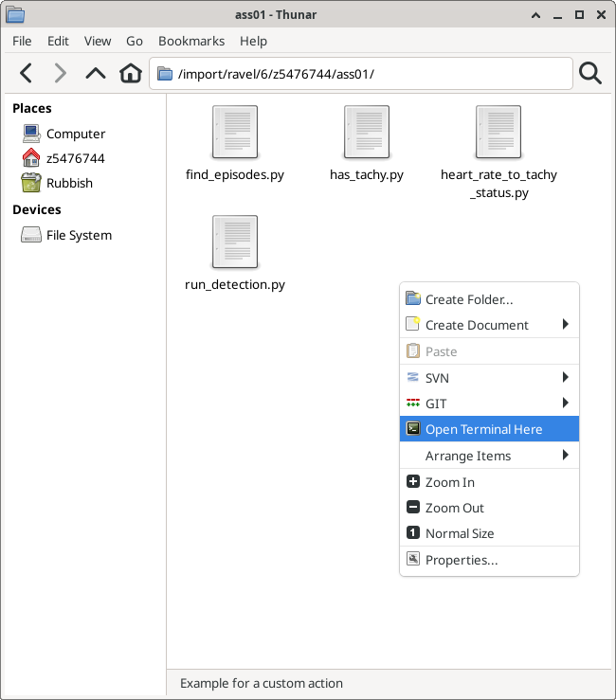Close the Thunar window
This screenshot has width=616, height=700.
click(601, 15)
